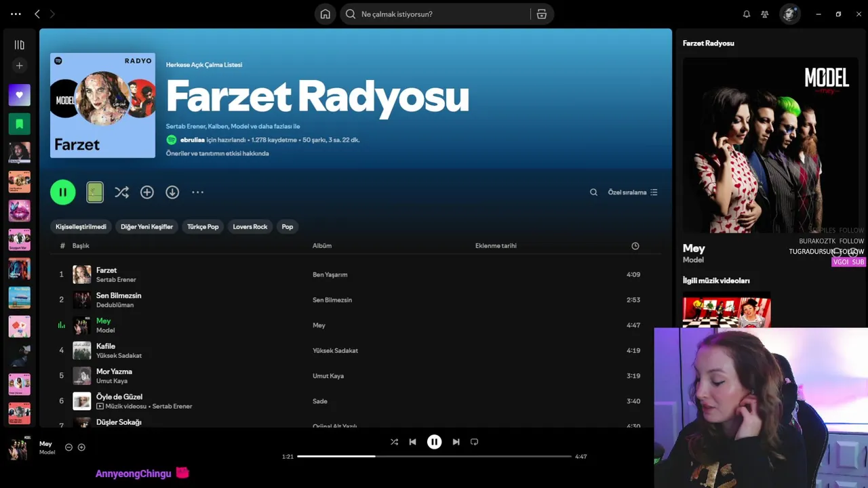The image size is (868, 488).
Task: Go back with the left arrow
Action: point(37,14)
